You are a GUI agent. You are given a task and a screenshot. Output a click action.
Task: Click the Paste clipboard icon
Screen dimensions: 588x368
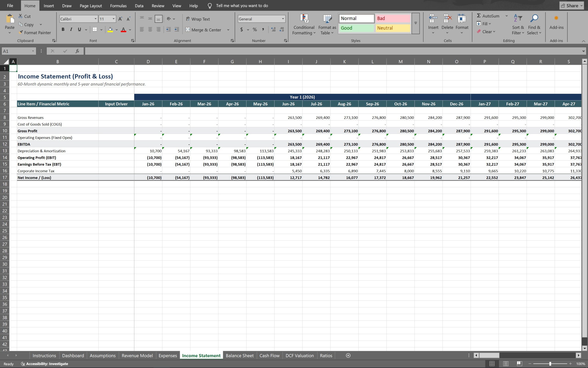(10, 19)
